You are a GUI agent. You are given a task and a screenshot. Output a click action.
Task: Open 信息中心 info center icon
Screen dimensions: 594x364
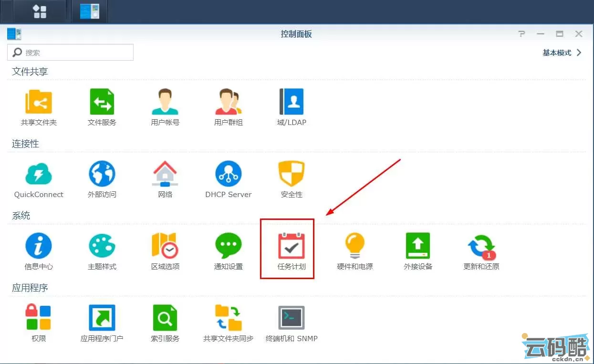(x=39, y=246)
